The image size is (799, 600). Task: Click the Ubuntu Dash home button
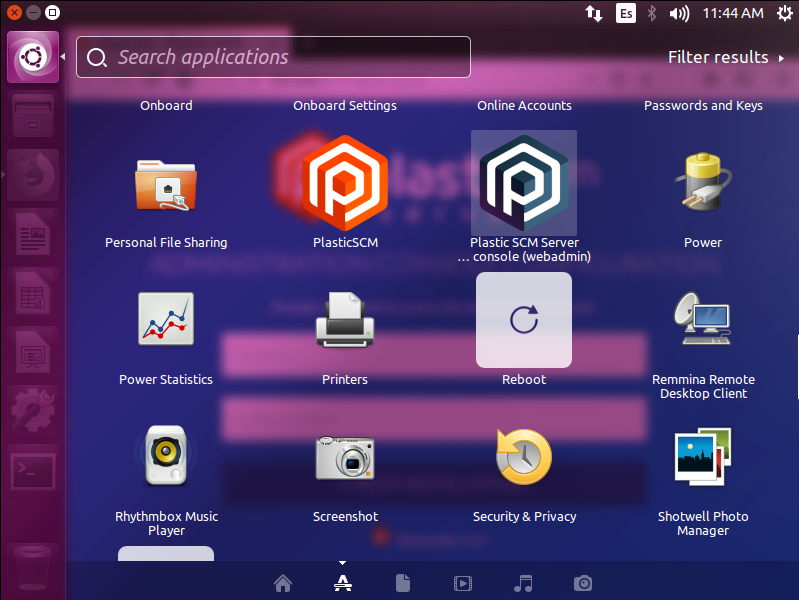pyautogui.click(x=33, y=57)
